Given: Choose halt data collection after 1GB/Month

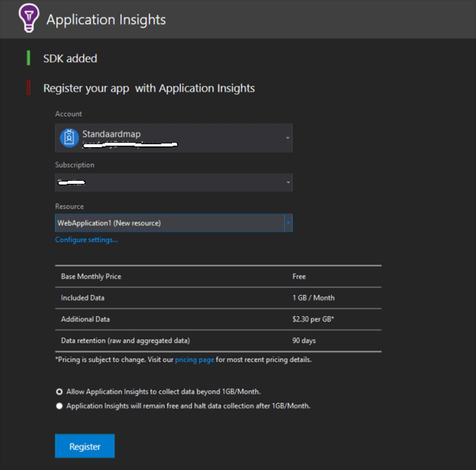Looking at the screenshot, I should [x=59, y=406].
